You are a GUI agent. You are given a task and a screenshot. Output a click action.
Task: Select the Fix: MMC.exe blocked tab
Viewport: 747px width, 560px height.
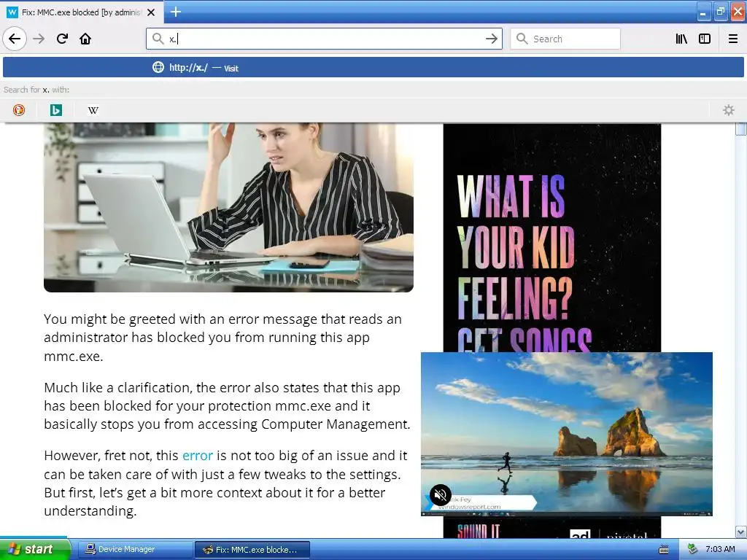click(82, 12)
